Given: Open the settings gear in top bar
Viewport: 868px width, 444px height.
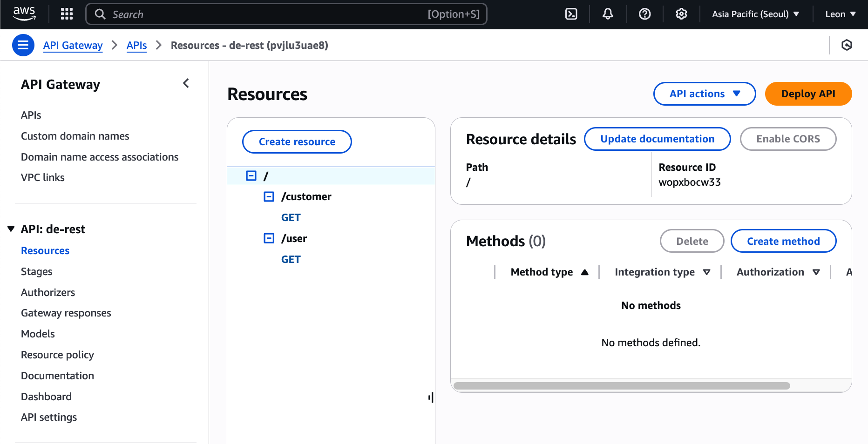Looking at the screenshot, I should click(x=681, y=14).
